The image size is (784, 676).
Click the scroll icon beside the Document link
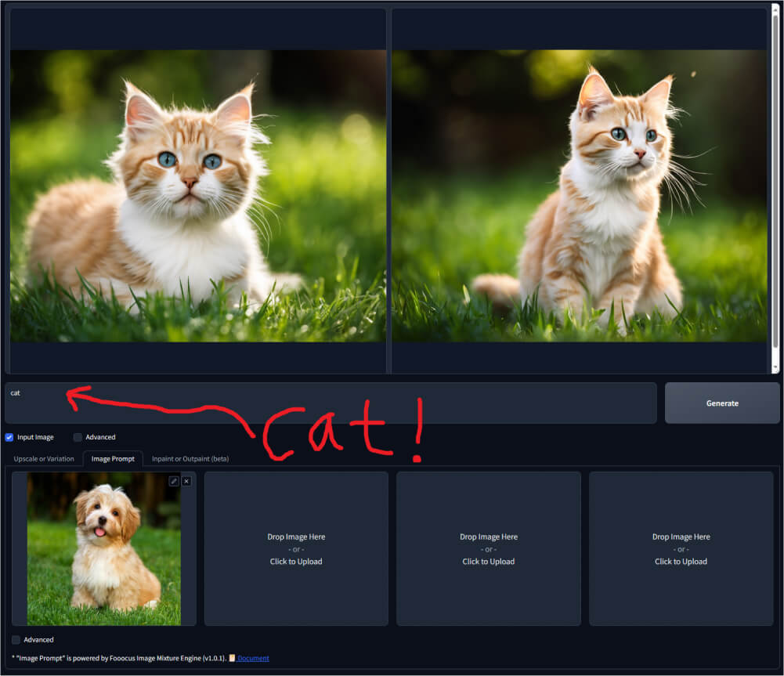click(232, 658)
